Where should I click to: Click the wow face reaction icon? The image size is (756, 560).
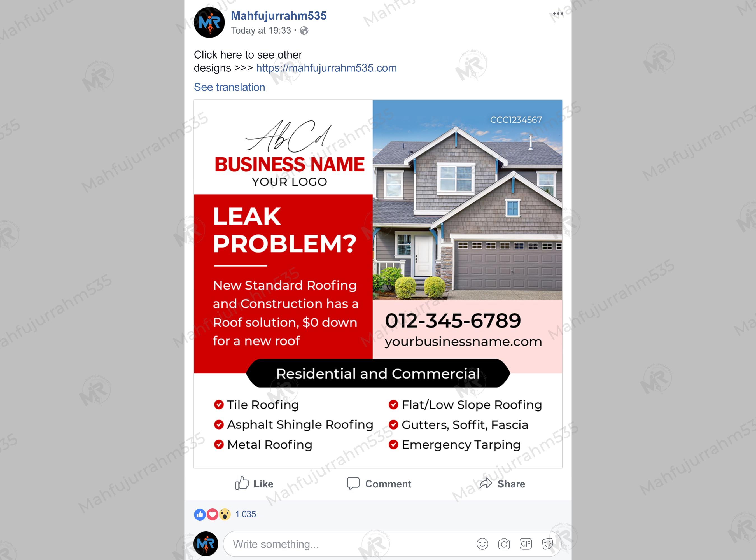(225, 514)
